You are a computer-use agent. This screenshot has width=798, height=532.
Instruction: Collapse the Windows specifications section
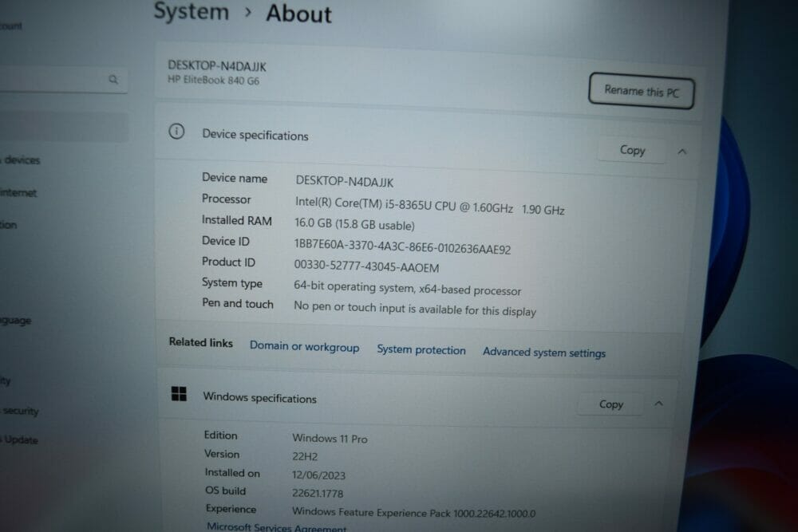click(x=658, y=404)
